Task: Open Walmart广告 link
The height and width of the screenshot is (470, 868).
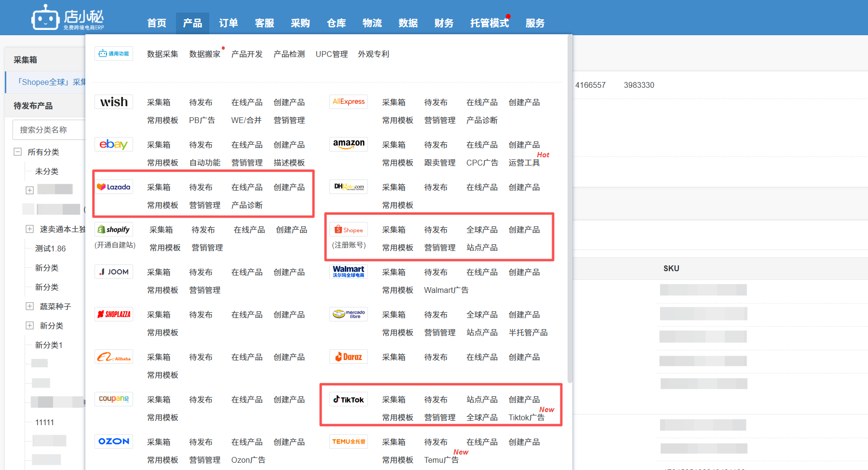Action: [x=446, y=290]
